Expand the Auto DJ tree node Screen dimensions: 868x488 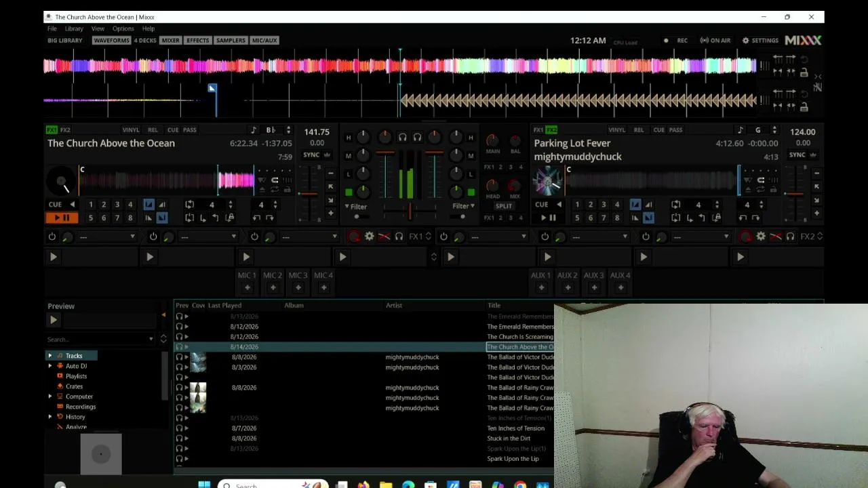[50, 366]
